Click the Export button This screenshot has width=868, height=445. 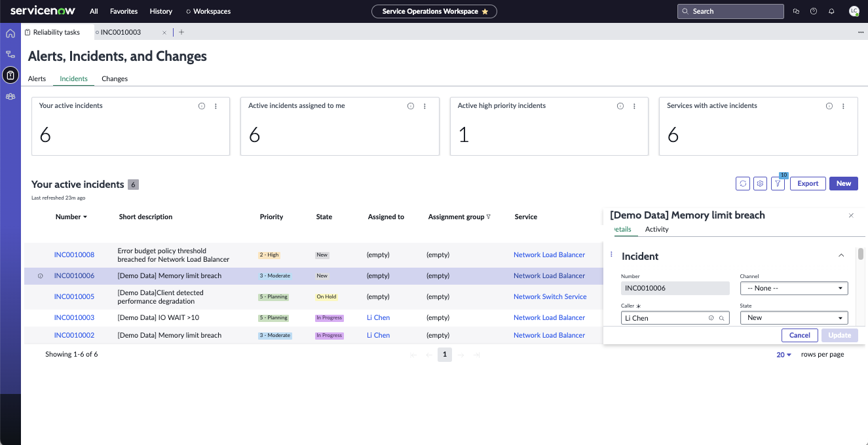click(x=808, y=184)
